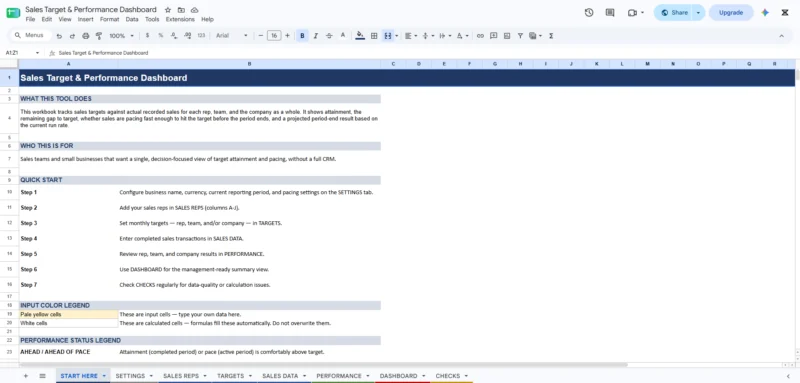
Task: Start a Meet video call
Action: coord(633,13)
